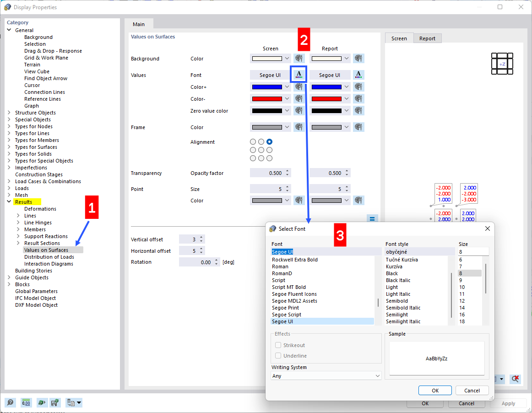Image resolution: width=532 pixels, height=413 pixels.
Task: Open the color picker beside Background Screen color
Action: pyautogui.click(x=299, y=58)
